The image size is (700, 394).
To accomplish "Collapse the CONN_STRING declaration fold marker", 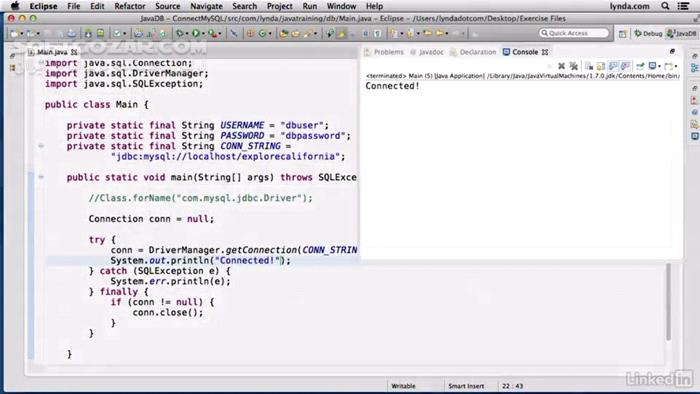I will tap(41, 146).
